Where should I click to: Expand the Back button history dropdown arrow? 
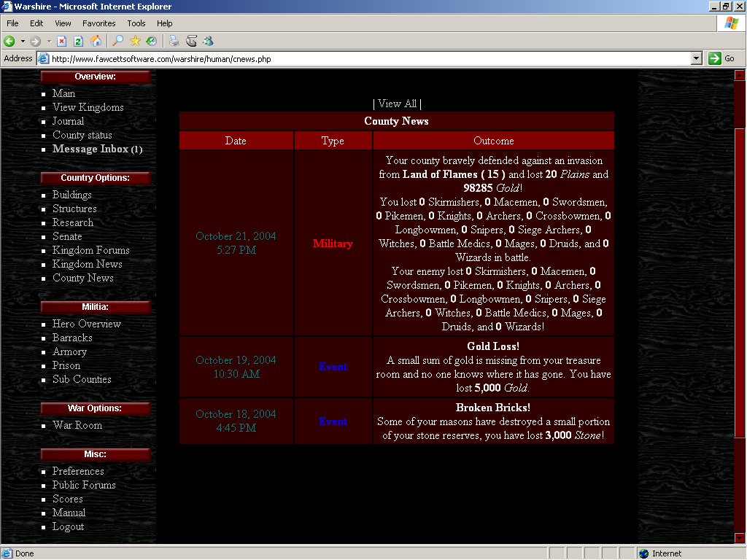23,41
